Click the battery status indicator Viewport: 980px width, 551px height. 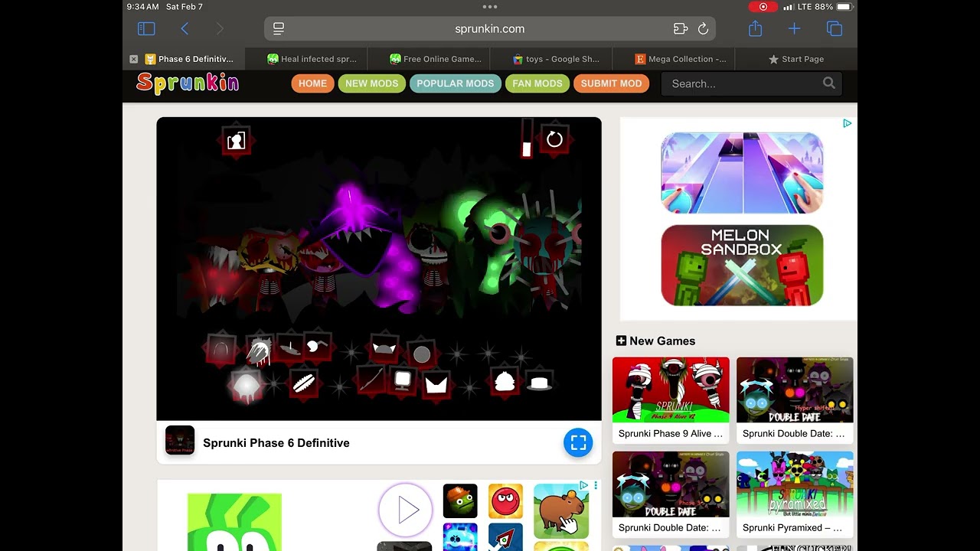coord(844,7)
